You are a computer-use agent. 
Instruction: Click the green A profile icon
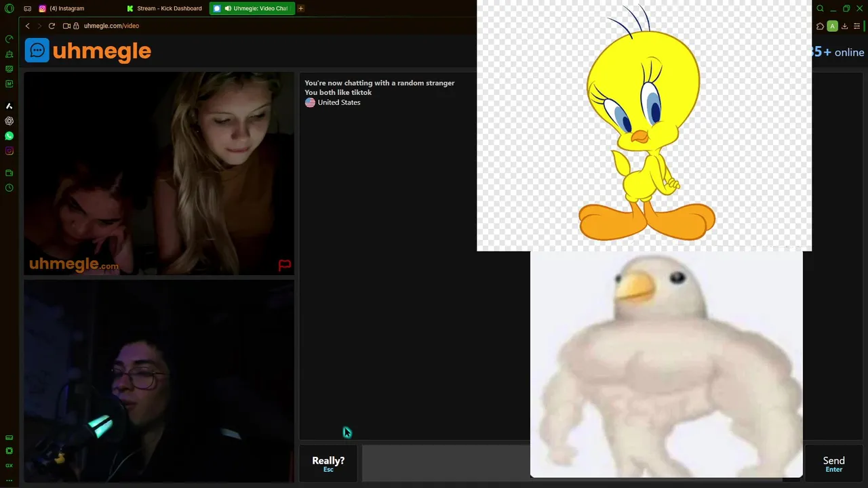[832, 26]
